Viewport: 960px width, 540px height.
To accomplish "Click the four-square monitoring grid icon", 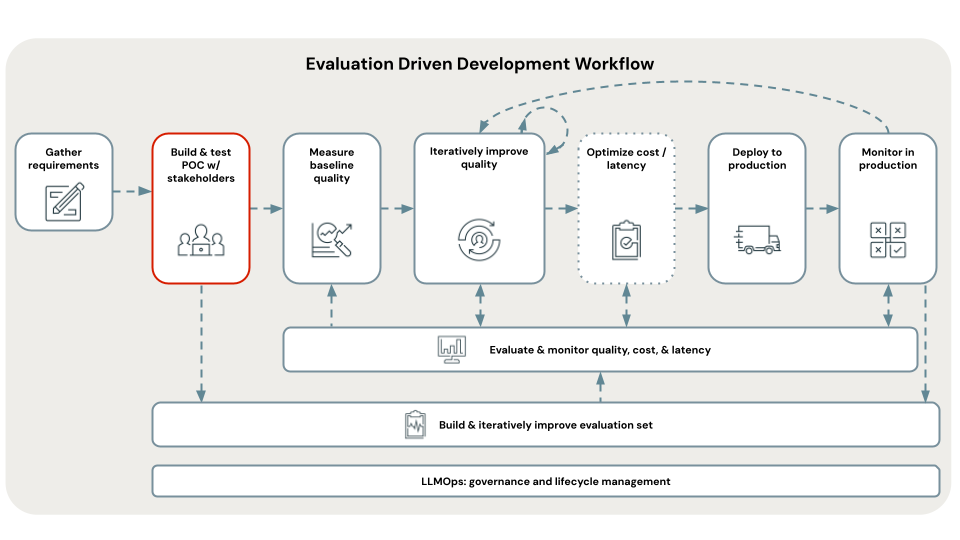I will 887,239.
